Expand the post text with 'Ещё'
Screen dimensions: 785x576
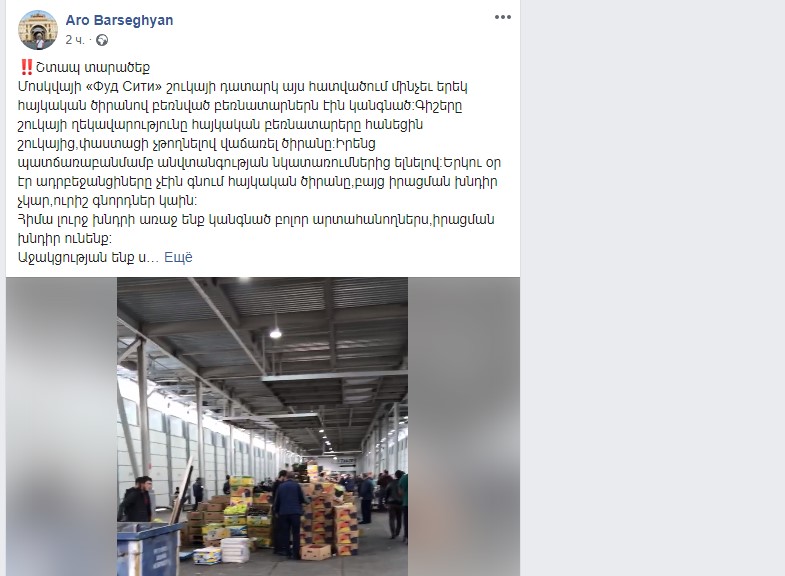(178, 257)
